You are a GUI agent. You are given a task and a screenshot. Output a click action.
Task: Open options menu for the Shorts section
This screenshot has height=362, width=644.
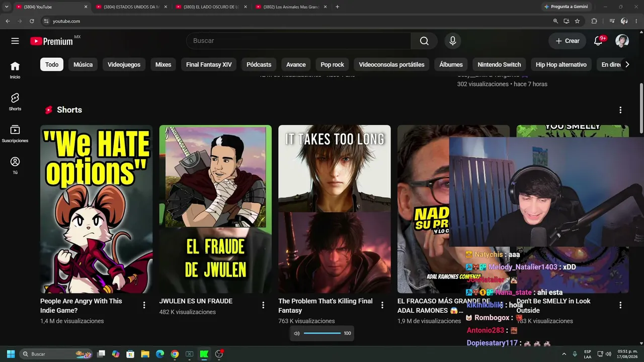pos(620,110)
